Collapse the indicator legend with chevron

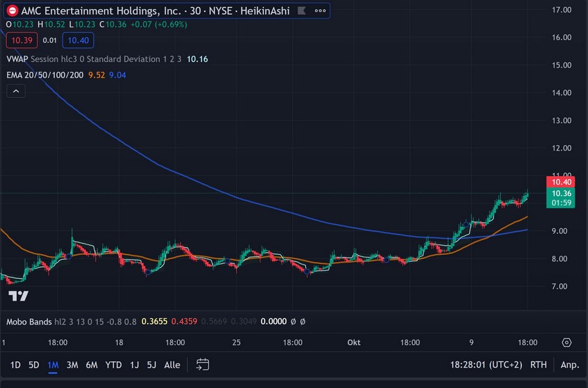pos(16,91)
